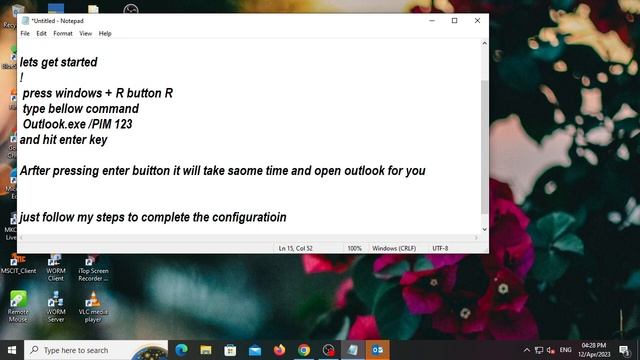
Task: Click the horizontal scrollbar right arrow
Action: click(476, 238)
